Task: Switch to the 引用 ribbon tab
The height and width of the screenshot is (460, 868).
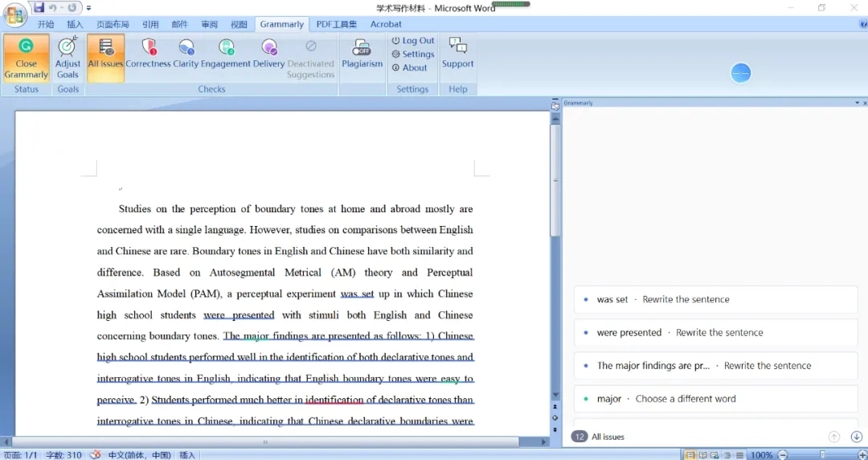Action: pyautogui.click(x=150, y=24)
